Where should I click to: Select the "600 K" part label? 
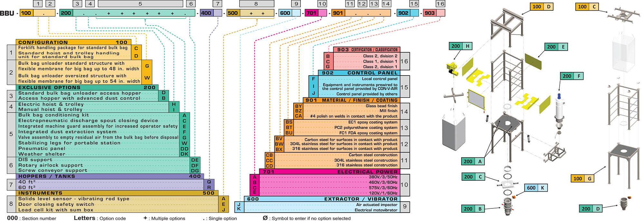coord(536,188)
